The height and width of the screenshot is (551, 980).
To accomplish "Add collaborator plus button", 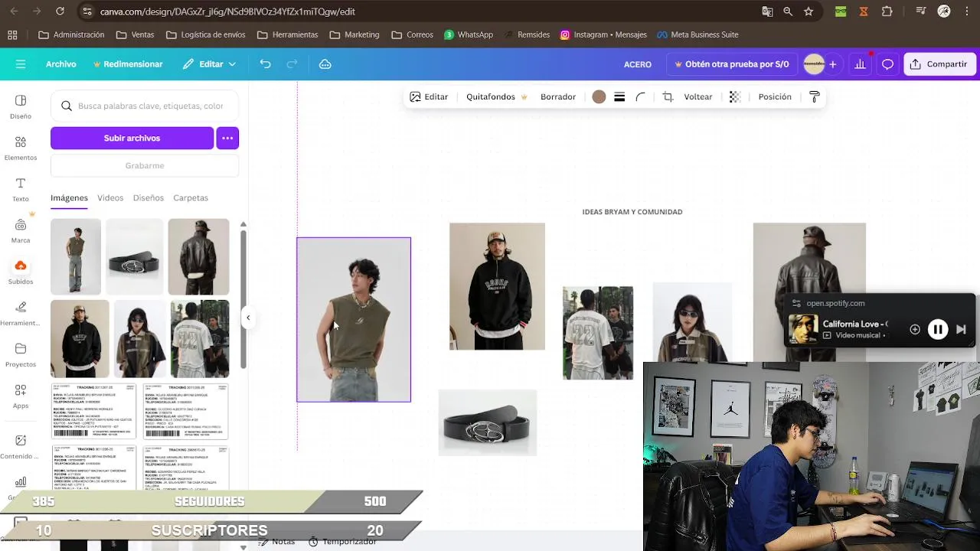I will pyautogui.click(x=833, y=64).
